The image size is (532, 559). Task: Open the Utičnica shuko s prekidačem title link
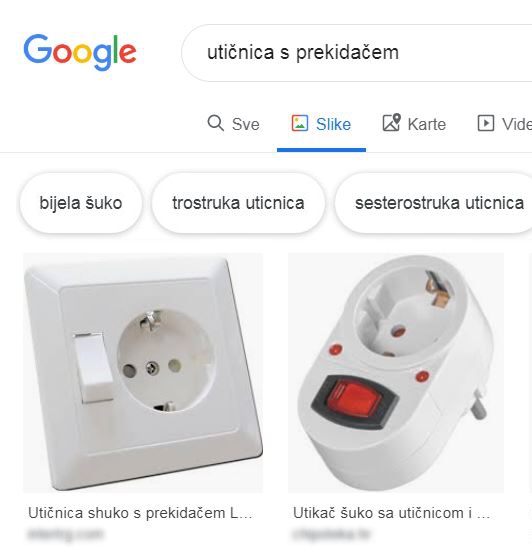[140, 513]
